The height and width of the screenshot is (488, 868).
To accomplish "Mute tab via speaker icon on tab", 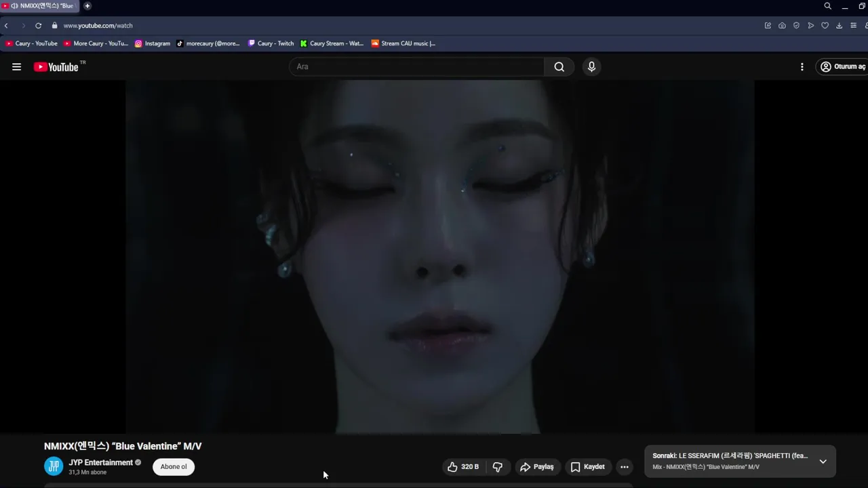I will point(14,6).
